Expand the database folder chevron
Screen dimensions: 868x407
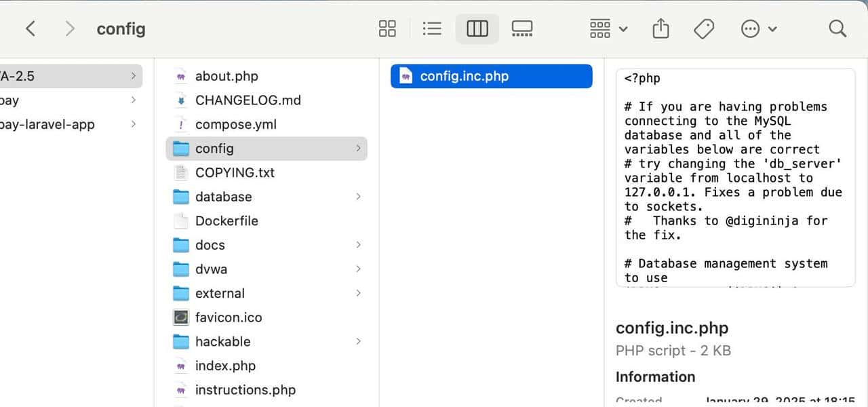tap(358, 197)
